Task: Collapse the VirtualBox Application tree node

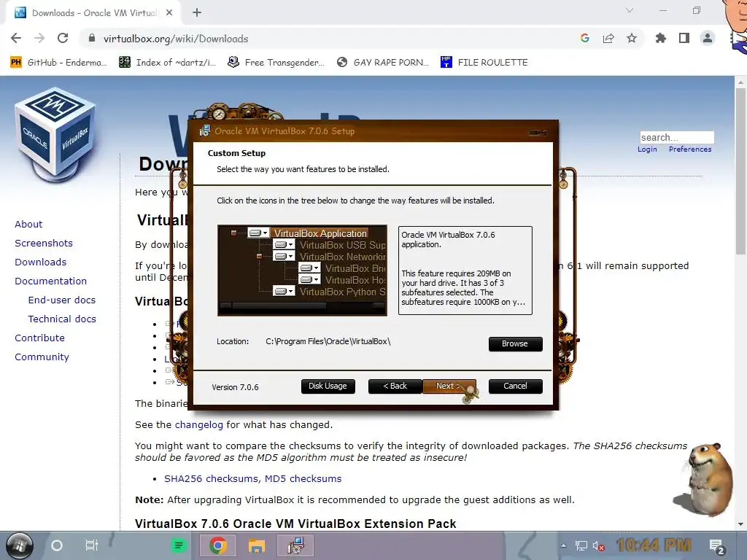Action: 233,233
